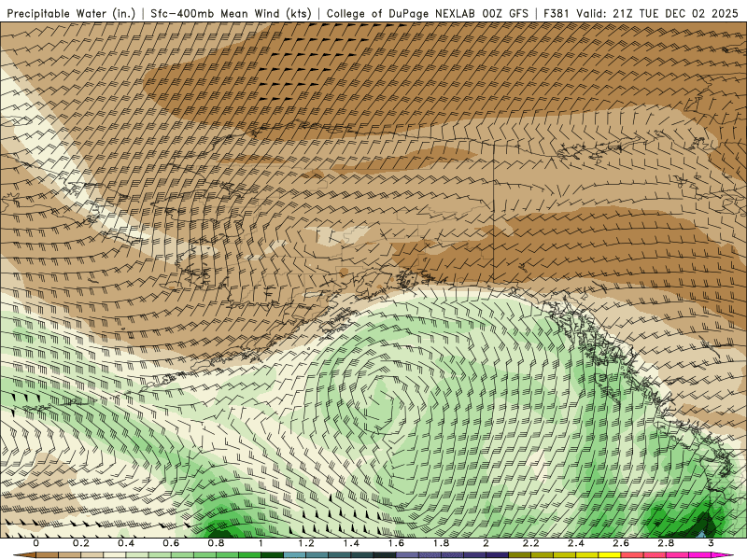Click the '0.6' color scale label
The image size is (747, 560).
tap(171, 543)
